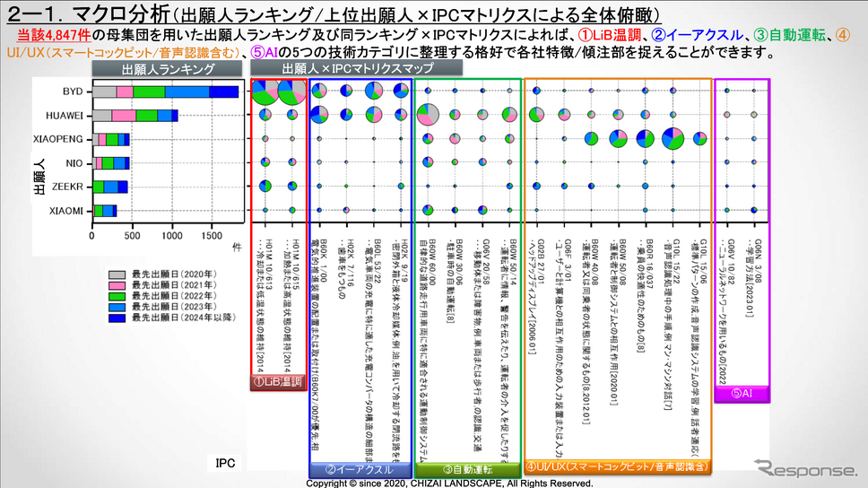Click XIAOPENG's large bubble for G10L 15/22
This screenshot has height=488, width=868.
[673, 138]
